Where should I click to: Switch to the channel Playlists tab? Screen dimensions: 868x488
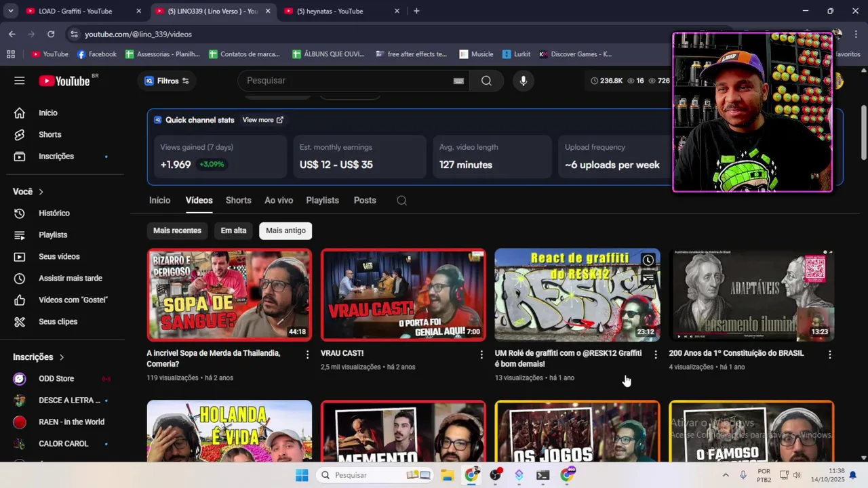coord(322,201)
